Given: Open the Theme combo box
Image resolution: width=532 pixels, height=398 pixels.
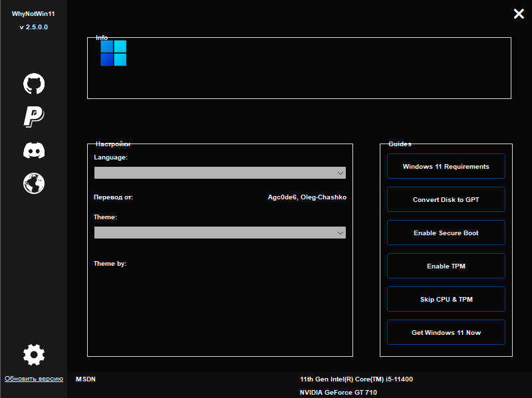Looking at the screenshot, I should pyautogui.click(x=220, y=233).
